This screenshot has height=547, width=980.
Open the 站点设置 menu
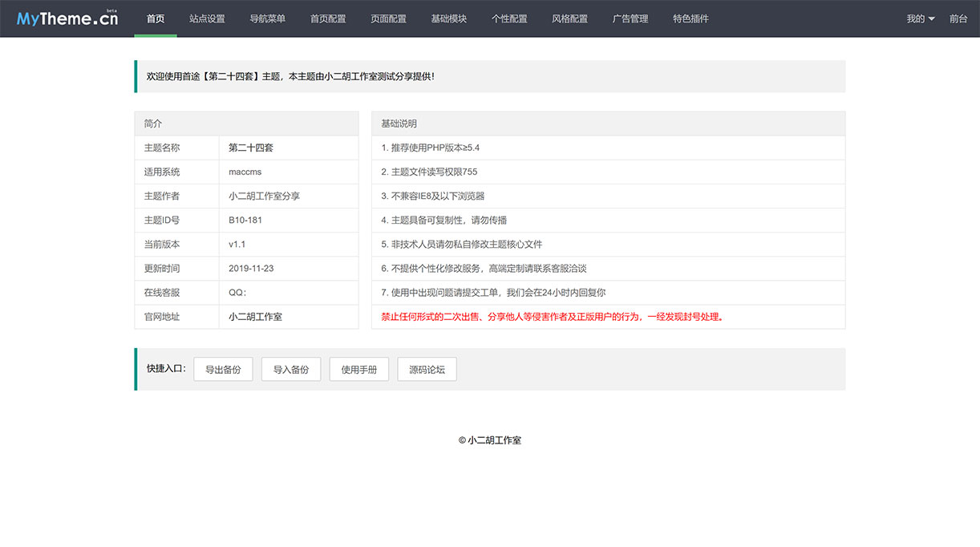205,18
